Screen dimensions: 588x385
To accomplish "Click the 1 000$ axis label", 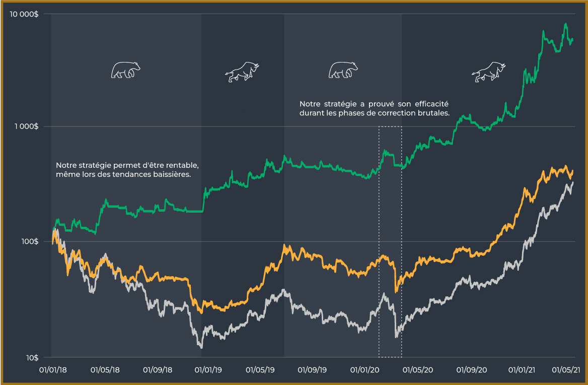I will click(26, 126).
